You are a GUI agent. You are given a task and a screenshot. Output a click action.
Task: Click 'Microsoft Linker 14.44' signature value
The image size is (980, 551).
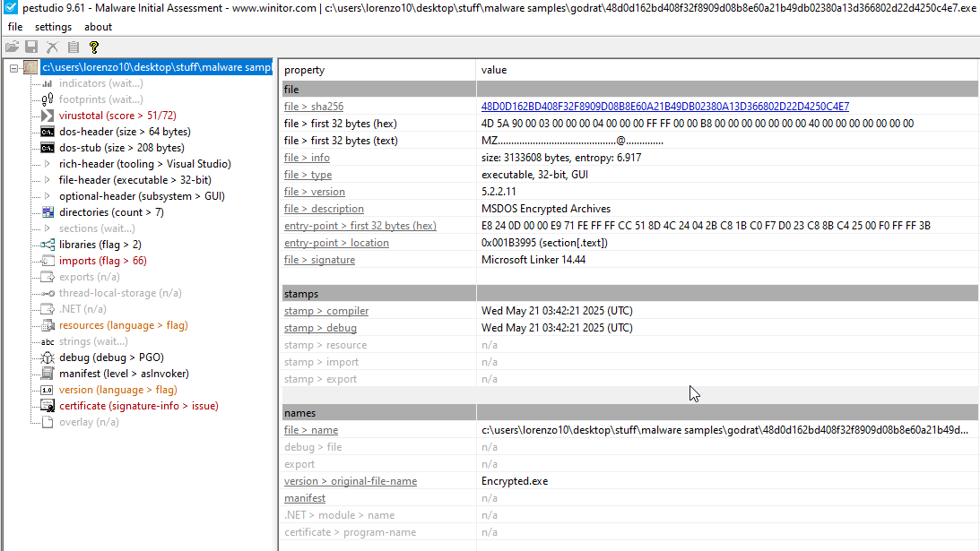click(533, 260)
